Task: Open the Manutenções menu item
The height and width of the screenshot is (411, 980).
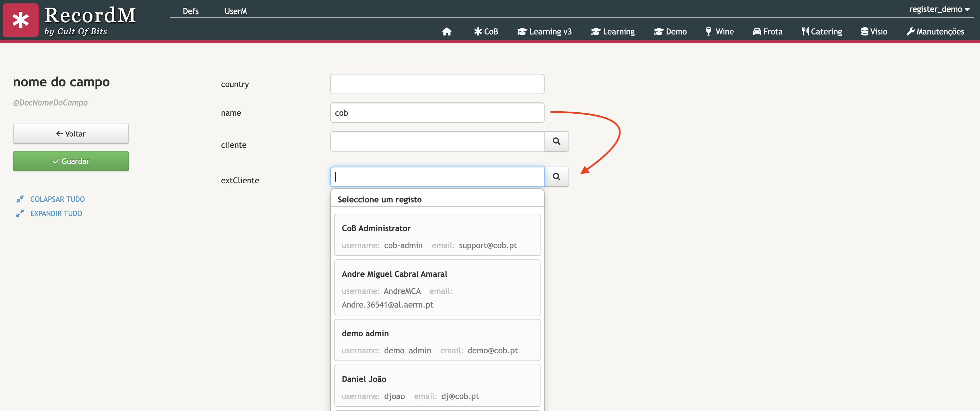Action: click(935, 32)
